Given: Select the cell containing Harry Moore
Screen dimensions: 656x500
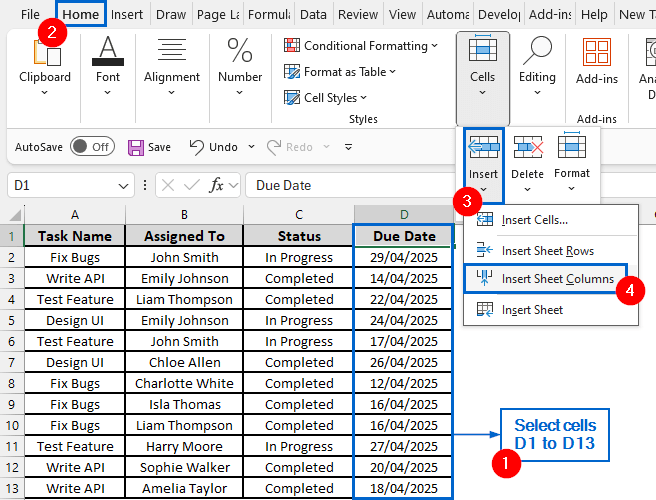Looking at the screenshot, I should click(x=184, y=446).
